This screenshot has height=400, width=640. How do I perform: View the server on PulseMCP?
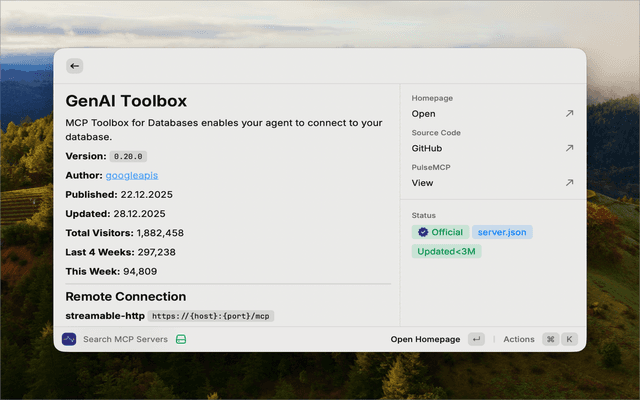(423, 183)
